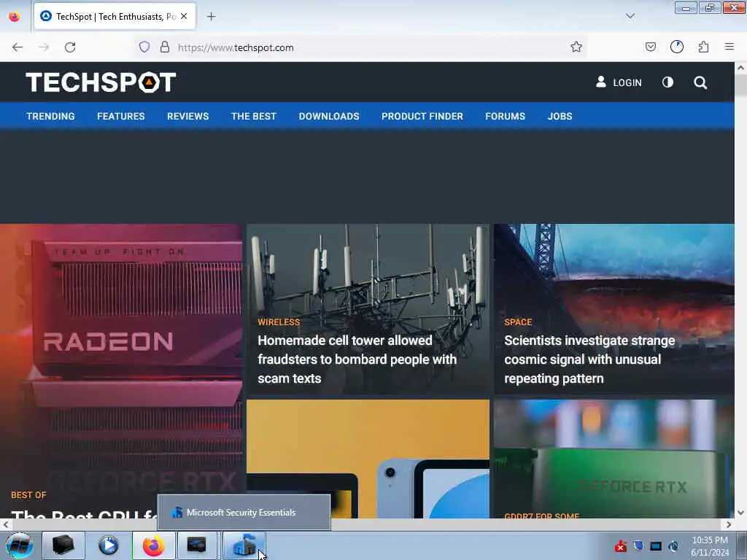The height and width of the screenshot is (560, 747).
Task: Click the BEST OF label
Action: pyautogui.click(x=28, y=495)
